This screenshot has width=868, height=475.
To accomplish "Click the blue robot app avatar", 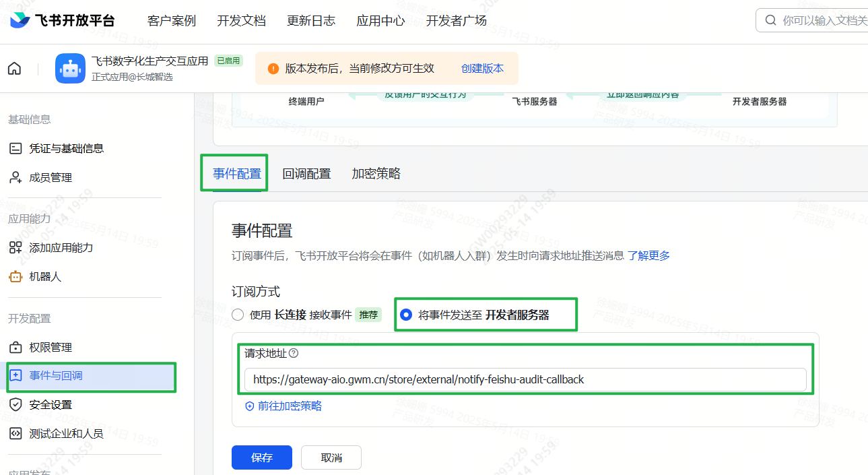I will coord(70,68).
